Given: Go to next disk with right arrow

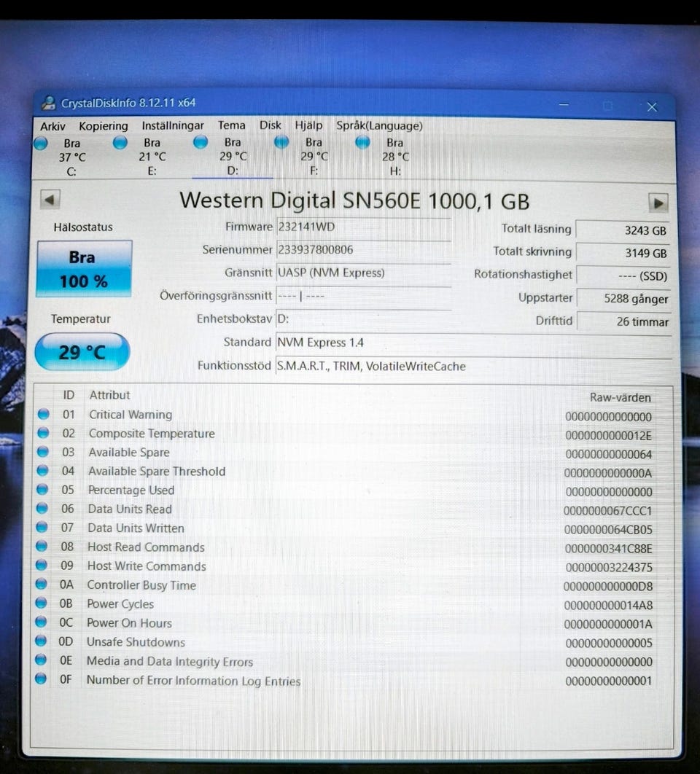Looking at the screenshot, I should click(658, 203).
